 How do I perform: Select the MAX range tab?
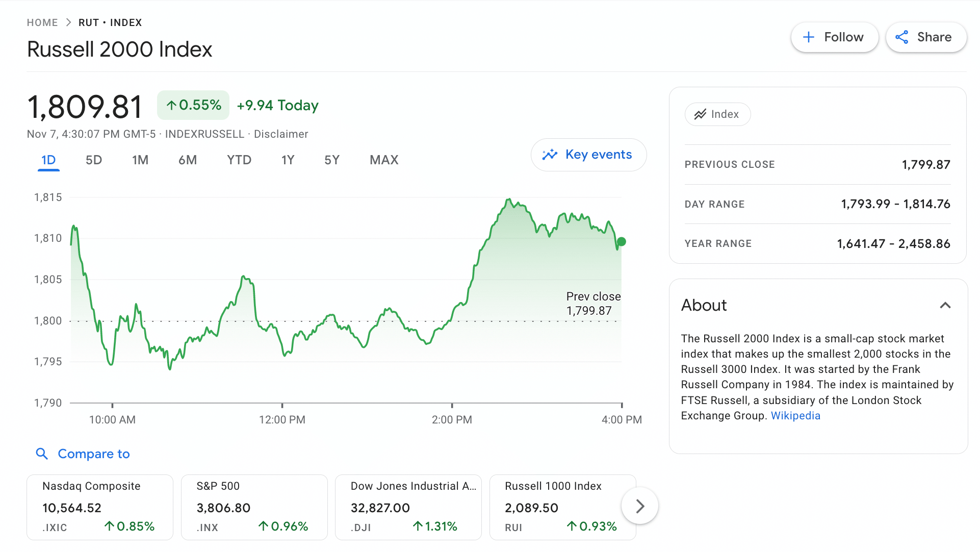(x=384, y=160)
